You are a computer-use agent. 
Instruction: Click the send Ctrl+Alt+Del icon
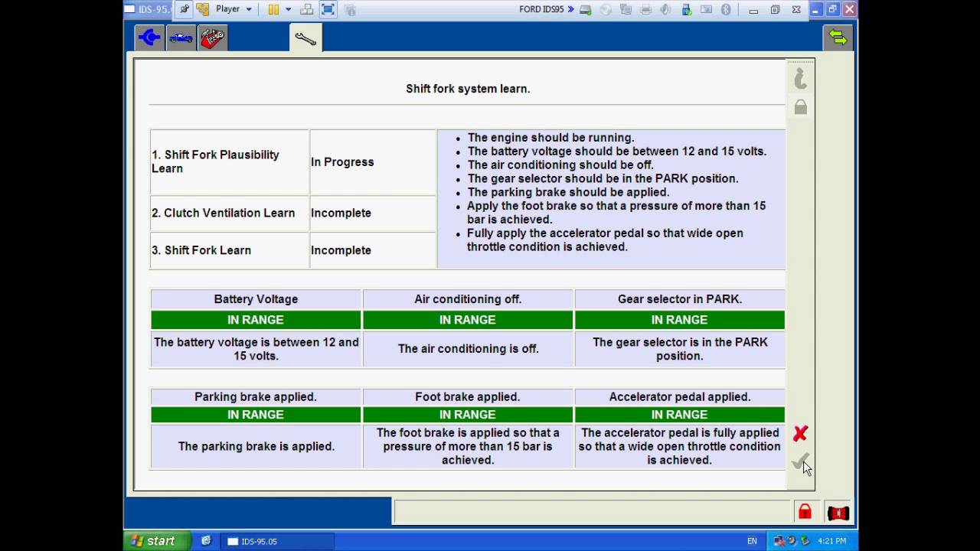pyautogui.click(x=307, y=9)
